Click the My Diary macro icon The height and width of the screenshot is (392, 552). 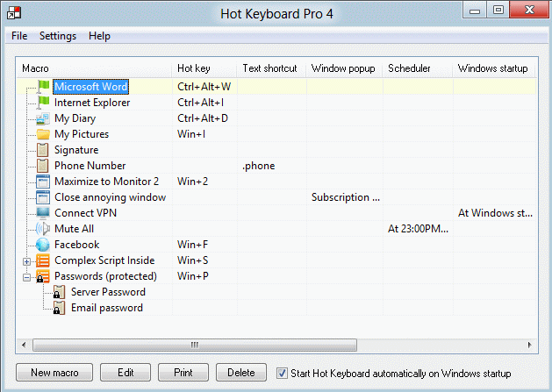click(x=43, y=118)
